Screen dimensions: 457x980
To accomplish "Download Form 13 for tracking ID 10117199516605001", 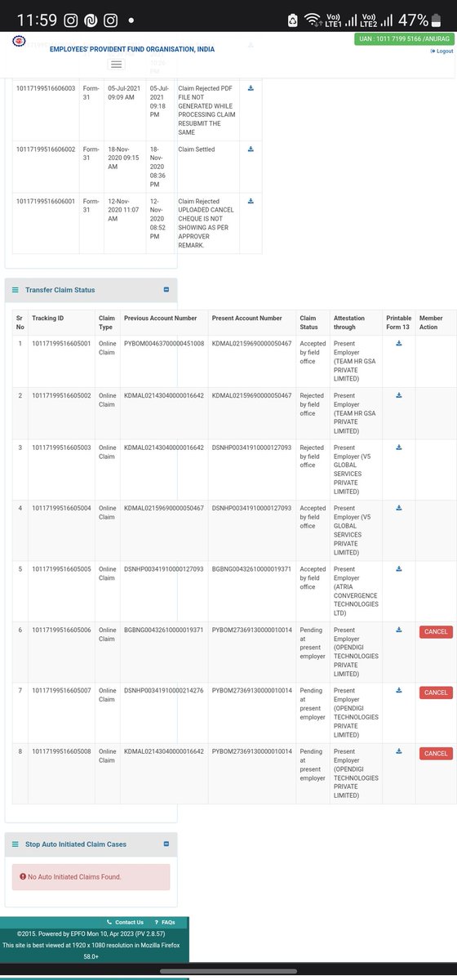I will [x=399, y=344].
